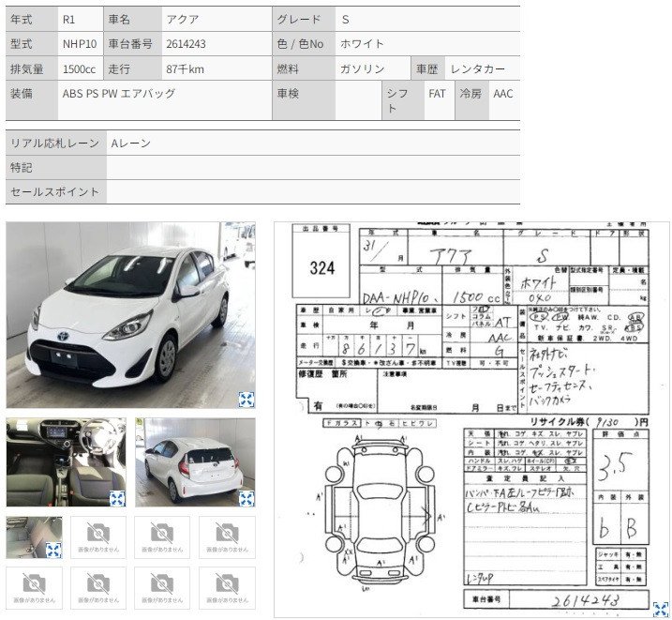
Task: Select the 車台番号 label in the table
Action: pos(130,44)
